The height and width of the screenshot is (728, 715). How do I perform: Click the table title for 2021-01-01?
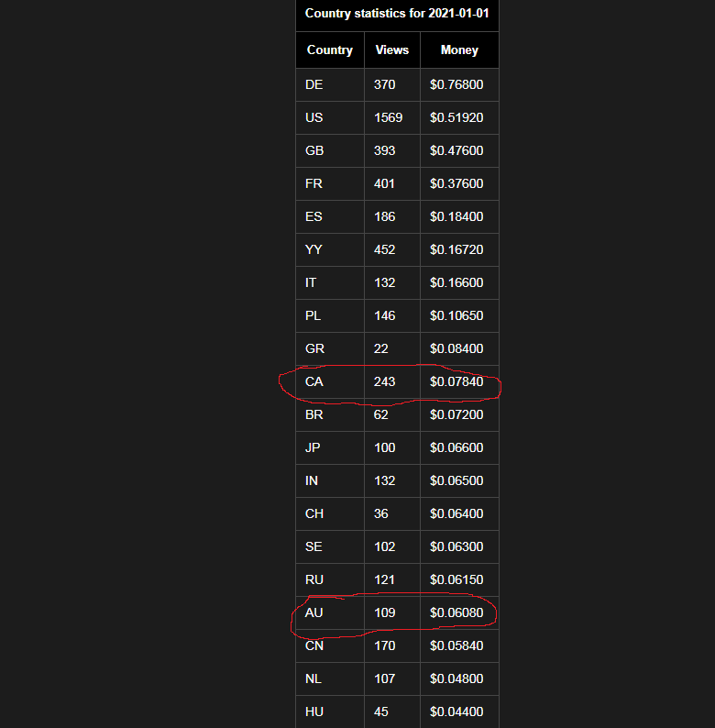coord(397,14)
